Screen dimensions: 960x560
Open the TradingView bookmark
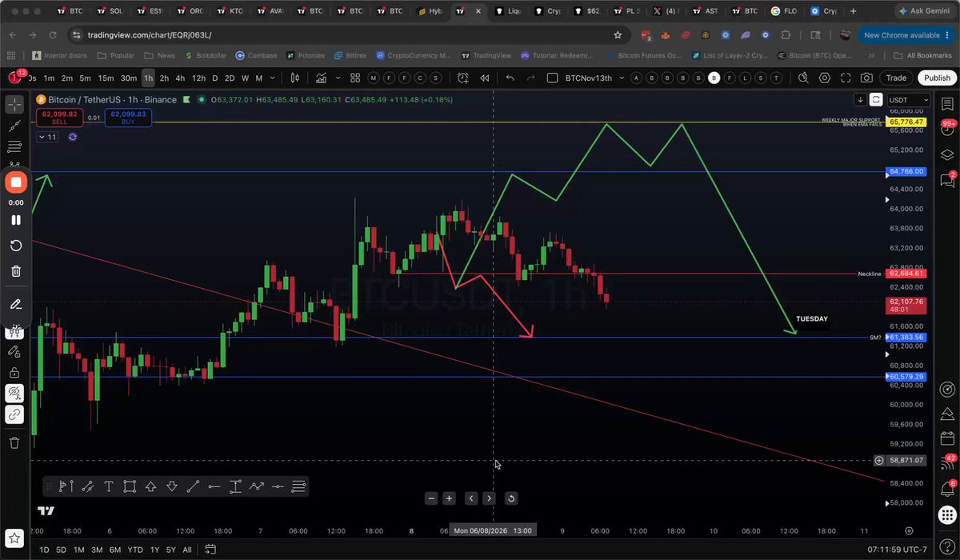pyautogui.click(x=486, y=55)
